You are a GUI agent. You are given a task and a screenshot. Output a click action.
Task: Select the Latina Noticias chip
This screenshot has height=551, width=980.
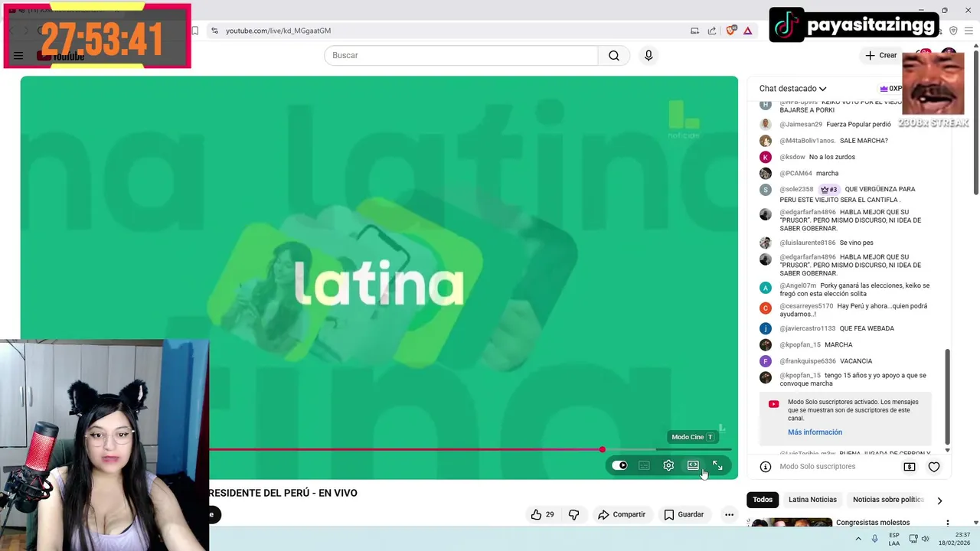pos(812,500)
